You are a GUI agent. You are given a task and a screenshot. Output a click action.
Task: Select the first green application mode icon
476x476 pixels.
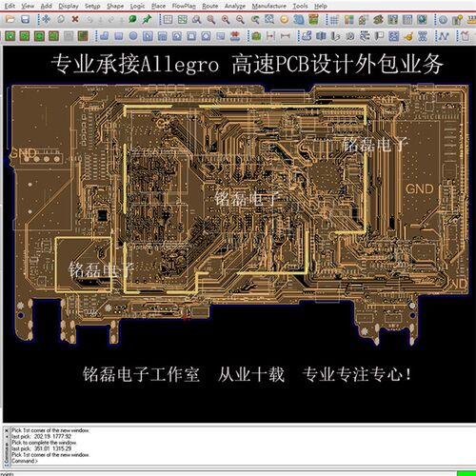(10, 36)
